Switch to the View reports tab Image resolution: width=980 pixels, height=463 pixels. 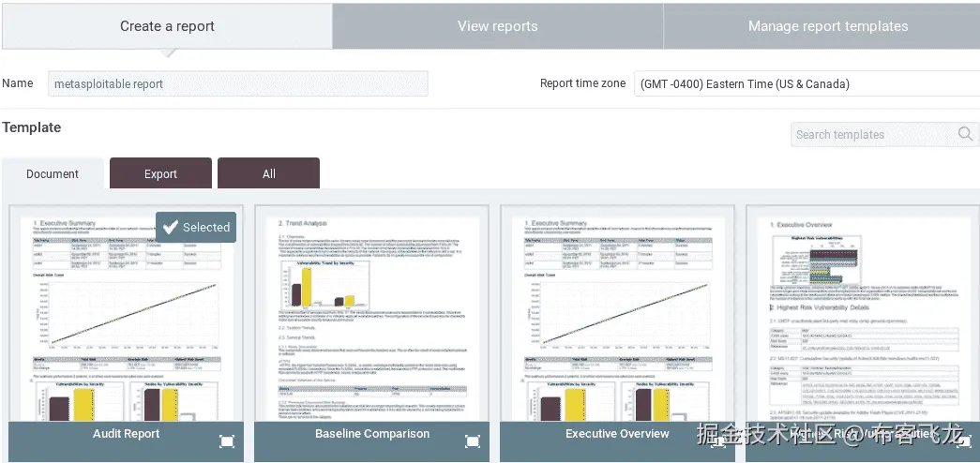(497, 26)
